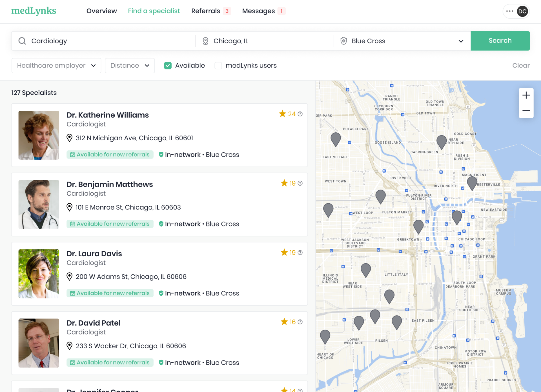Open Dr. Katherine Williams' profile photo
The height and width of the screenshot is (392, 541).
coord(39,135)
